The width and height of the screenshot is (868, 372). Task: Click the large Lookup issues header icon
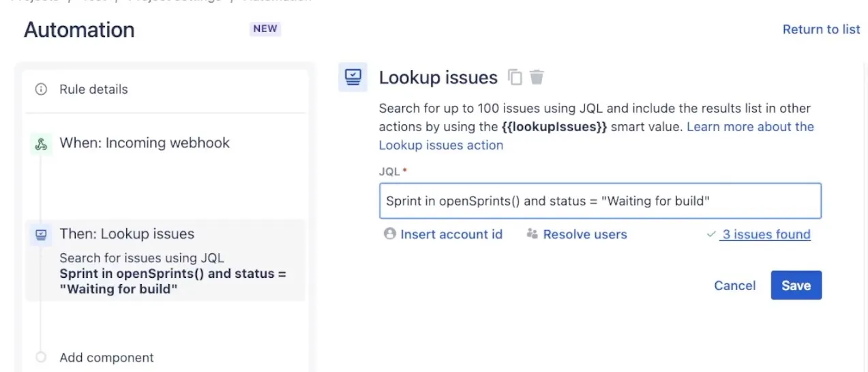pos(353,77)
